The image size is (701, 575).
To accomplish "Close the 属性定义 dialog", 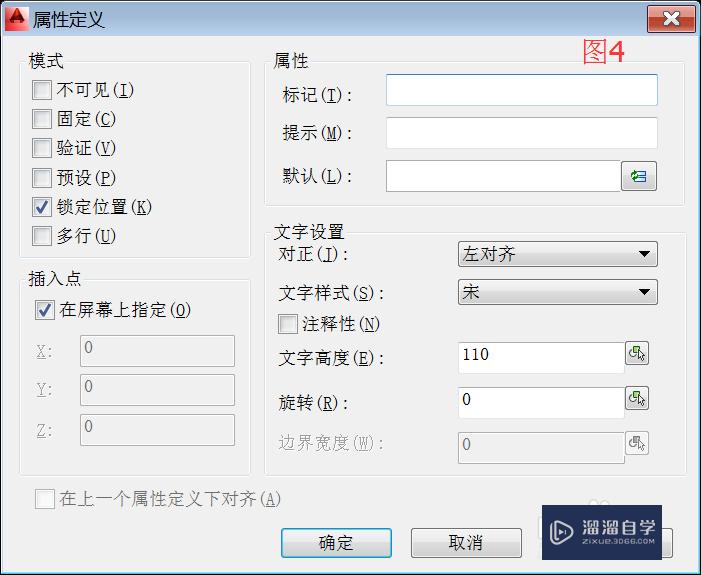I will point(671,19).
